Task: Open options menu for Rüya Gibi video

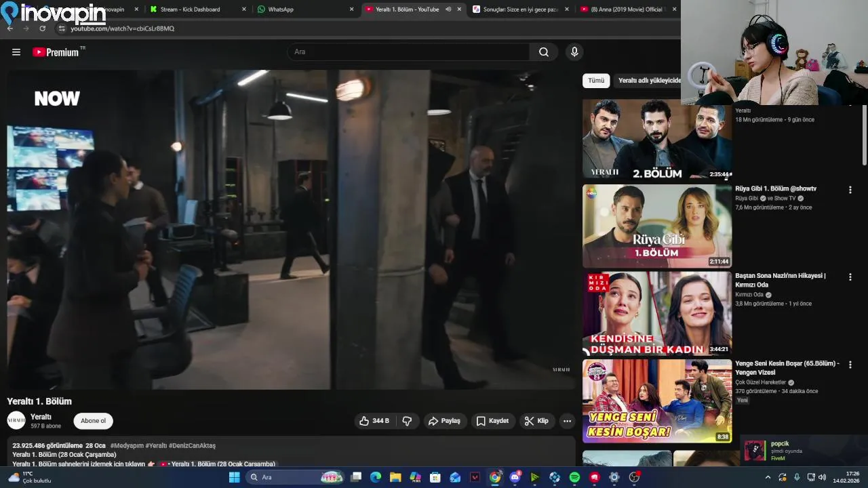Action: click(850, 190)
